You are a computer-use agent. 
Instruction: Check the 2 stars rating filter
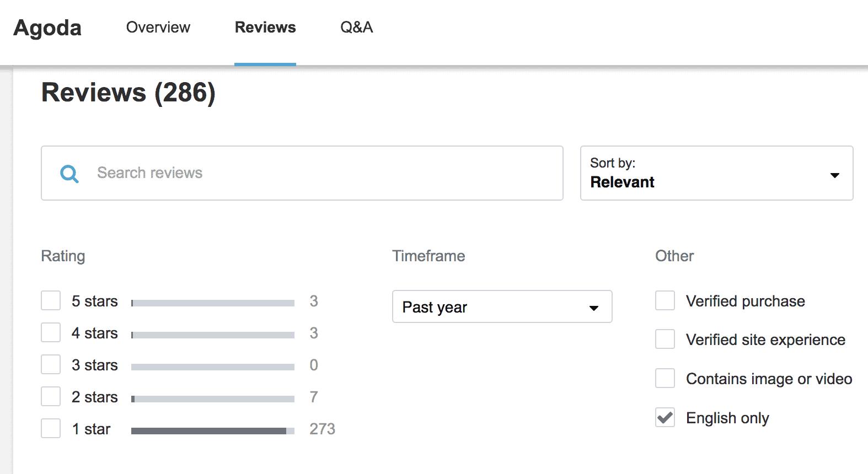point(51,397)
